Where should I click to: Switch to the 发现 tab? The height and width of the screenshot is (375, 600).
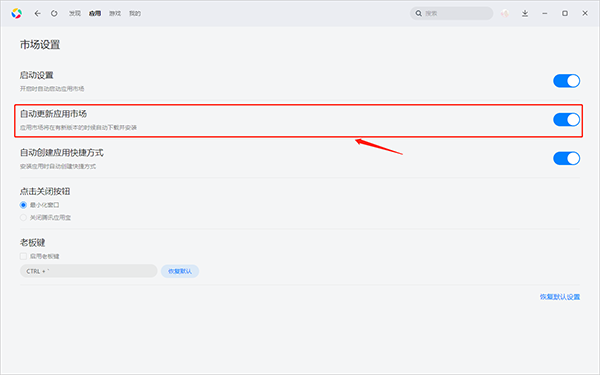(x=75, y=13)
